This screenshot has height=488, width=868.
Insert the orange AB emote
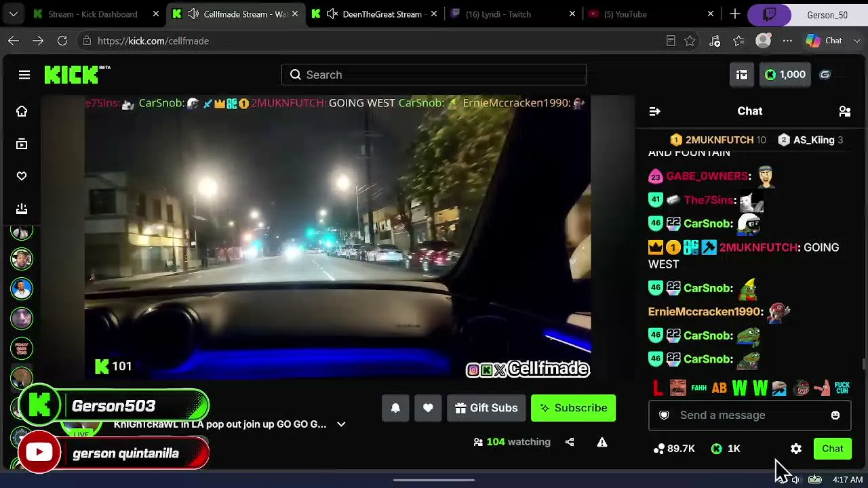(x=719, y=388)
